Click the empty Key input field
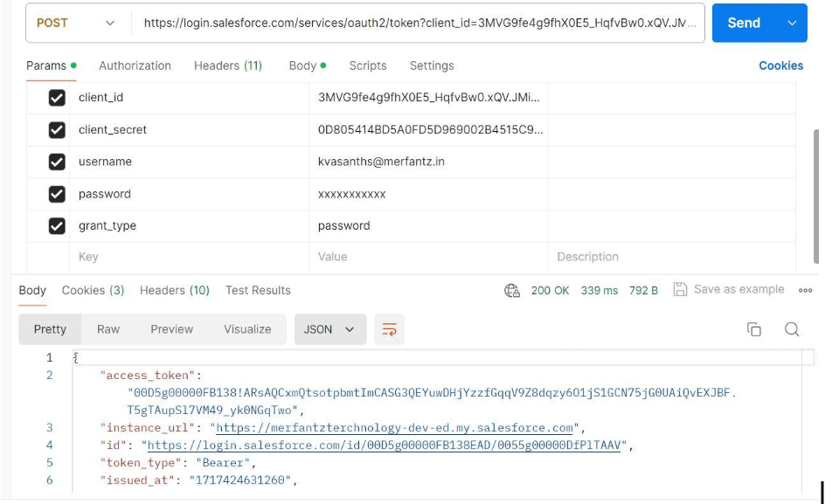This screenshot has height=504, width=832. 189,258
